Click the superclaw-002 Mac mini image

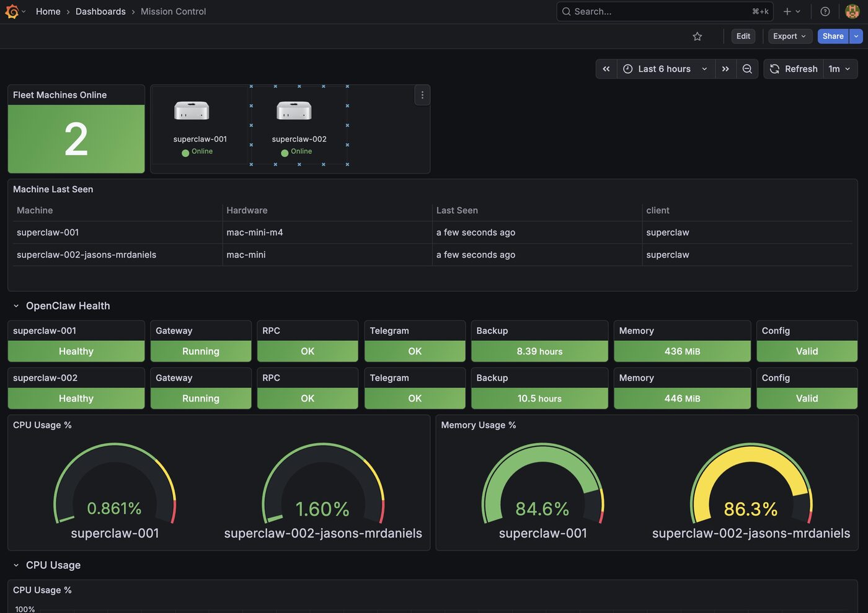294,111
